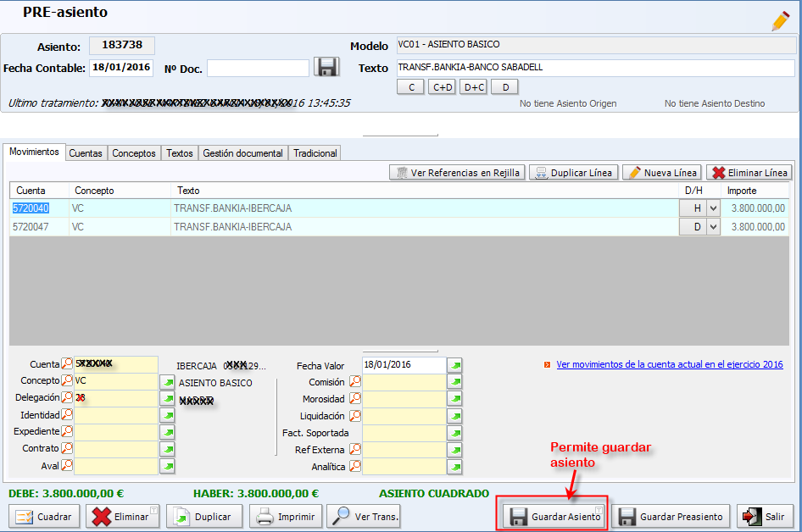Viewport: 802px width, 532px height.
Task: Expand the D/H dropdown on row 5720040
Action: (x=713, y=208)
